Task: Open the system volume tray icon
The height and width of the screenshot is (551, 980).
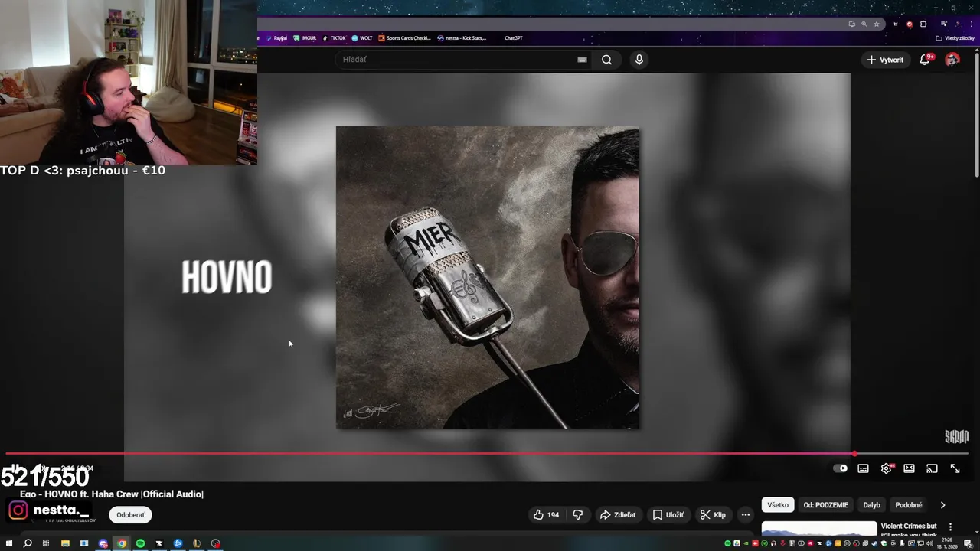Action: 928,543
